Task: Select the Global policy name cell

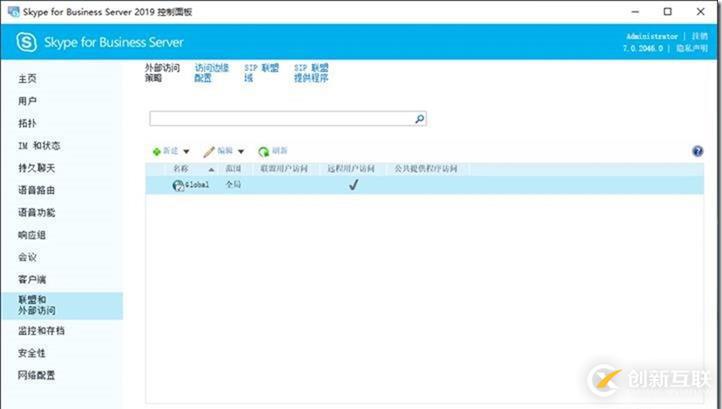Action: [197, 185]
